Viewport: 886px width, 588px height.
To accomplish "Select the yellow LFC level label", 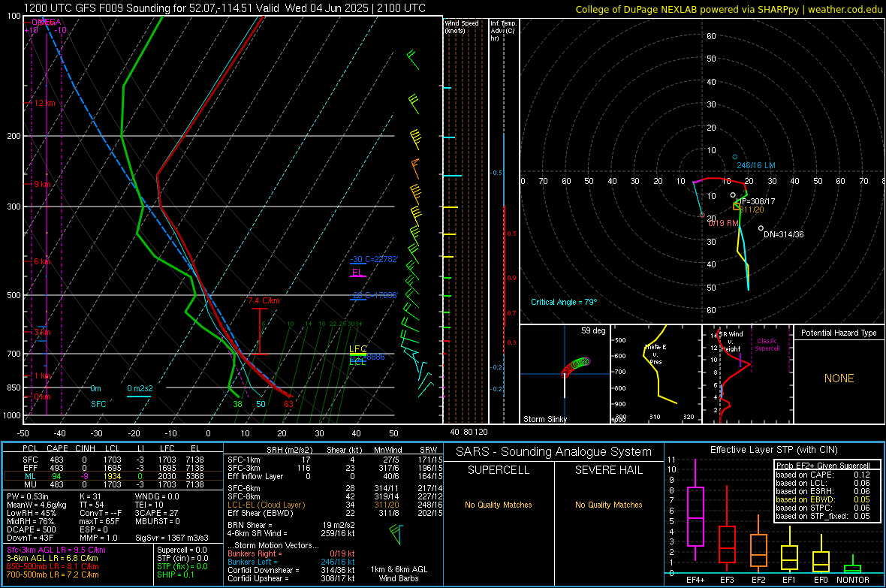I will click(357, 349).
